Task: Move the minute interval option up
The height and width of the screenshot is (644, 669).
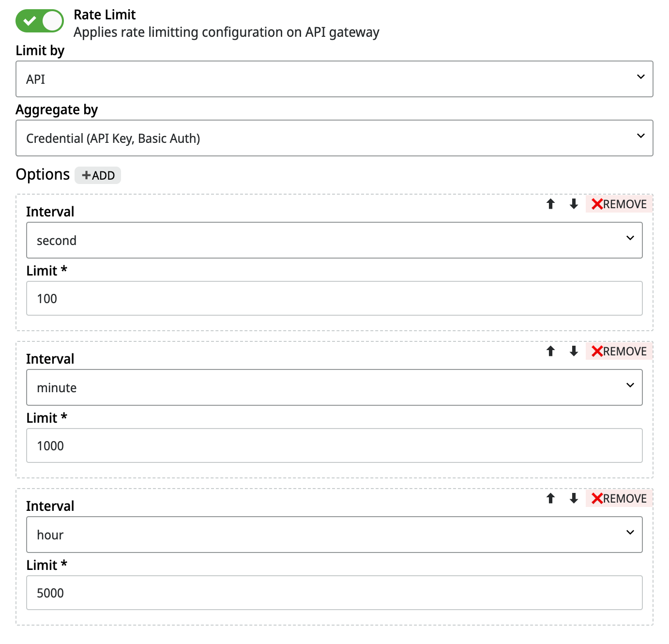Action: [x=550, y=351]
